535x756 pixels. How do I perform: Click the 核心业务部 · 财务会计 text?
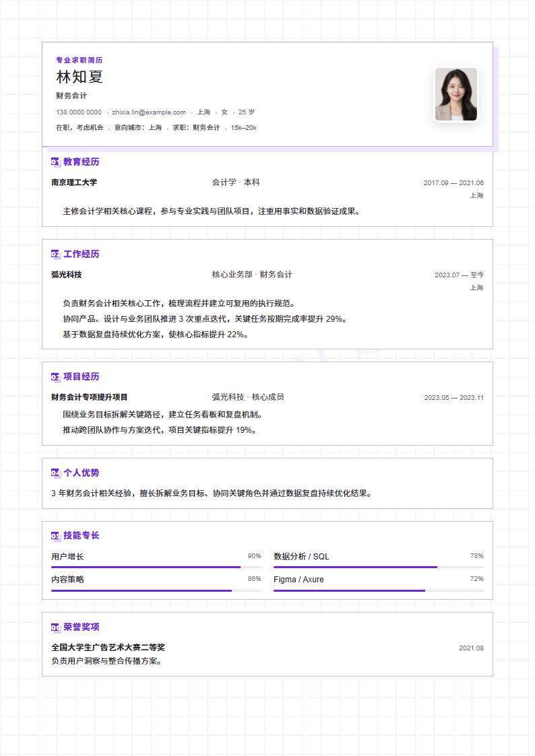coord(252,275)
